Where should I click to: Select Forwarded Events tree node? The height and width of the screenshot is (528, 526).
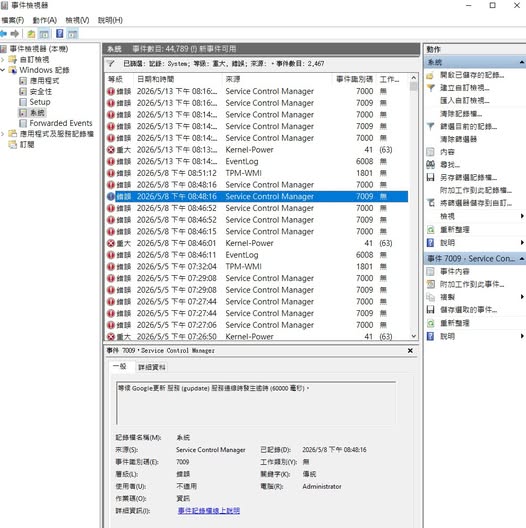pyautogui.click(x=61, y=123)
